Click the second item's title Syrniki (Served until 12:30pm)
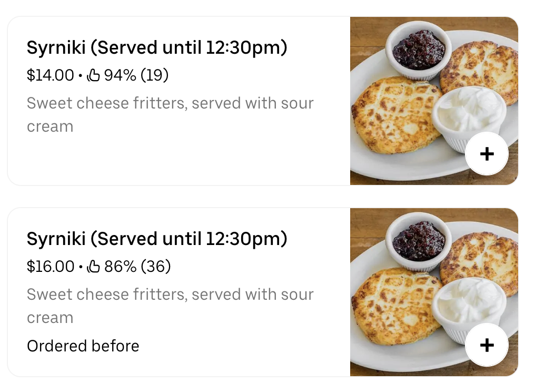This screenshot has width=535, height=392. click(x=157, y=239)
